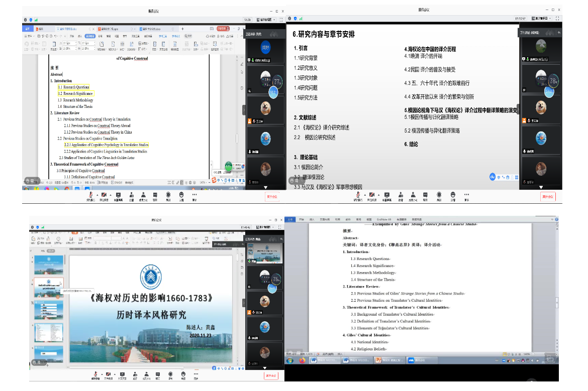Open Windows Start button in bottom-right taskbar
This screenshot has height=391, width=588.
coord(290,360)
